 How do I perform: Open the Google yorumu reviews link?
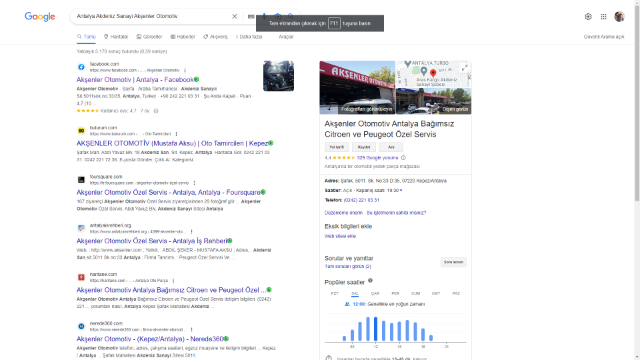tap(377, 158)
